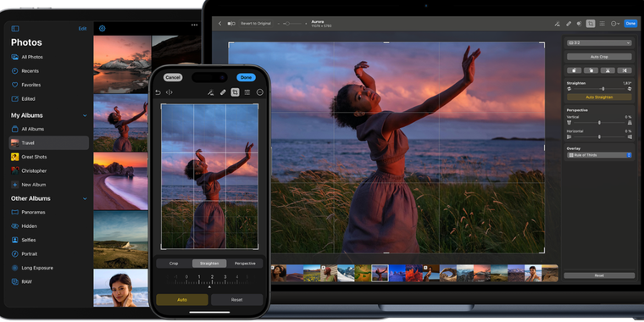Open color selective tool on Mac toolbar
This screenshot has height=322, width=644.
point(579,24)
